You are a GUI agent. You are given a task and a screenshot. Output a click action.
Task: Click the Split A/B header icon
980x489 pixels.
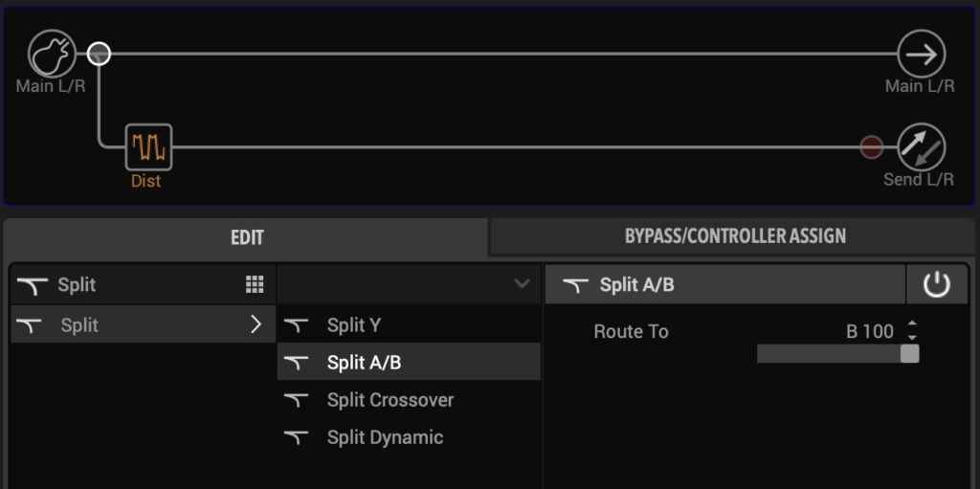point(575,285)
